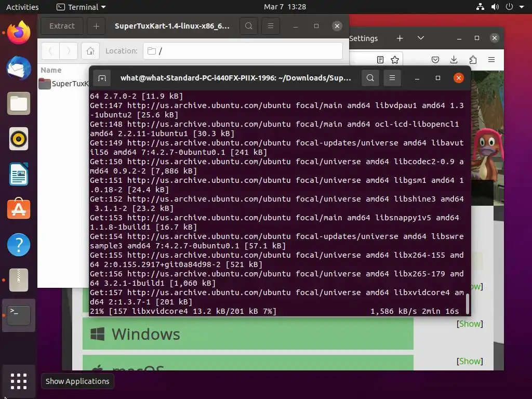Open Firefox downloads panel

click(x=454, y=60)
